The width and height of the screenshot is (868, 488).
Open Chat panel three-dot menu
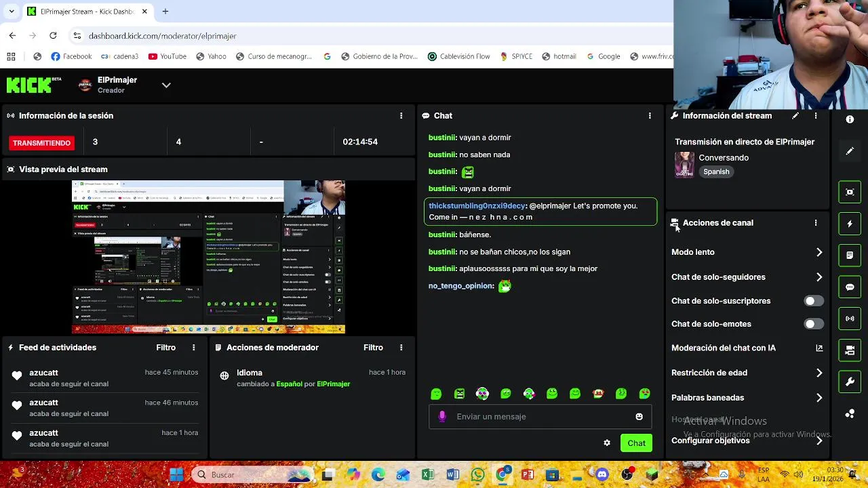[650, 116]
